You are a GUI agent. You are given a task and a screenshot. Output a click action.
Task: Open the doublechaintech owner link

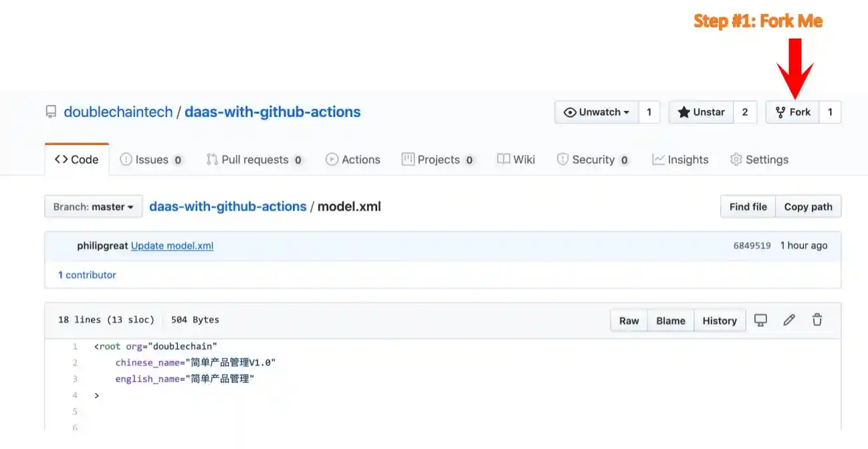tap(118, 112)
